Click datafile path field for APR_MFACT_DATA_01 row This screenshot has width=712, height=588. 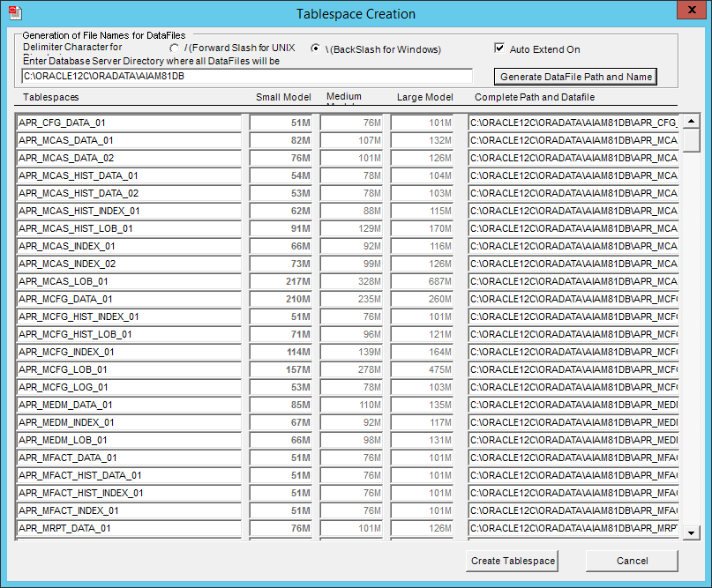573,458
